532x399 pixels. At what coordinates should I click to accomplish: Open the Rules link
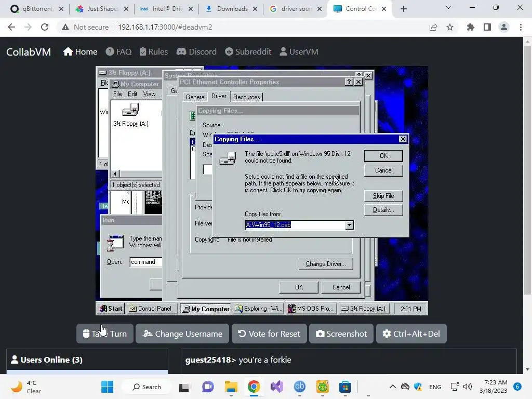point(153,51)
